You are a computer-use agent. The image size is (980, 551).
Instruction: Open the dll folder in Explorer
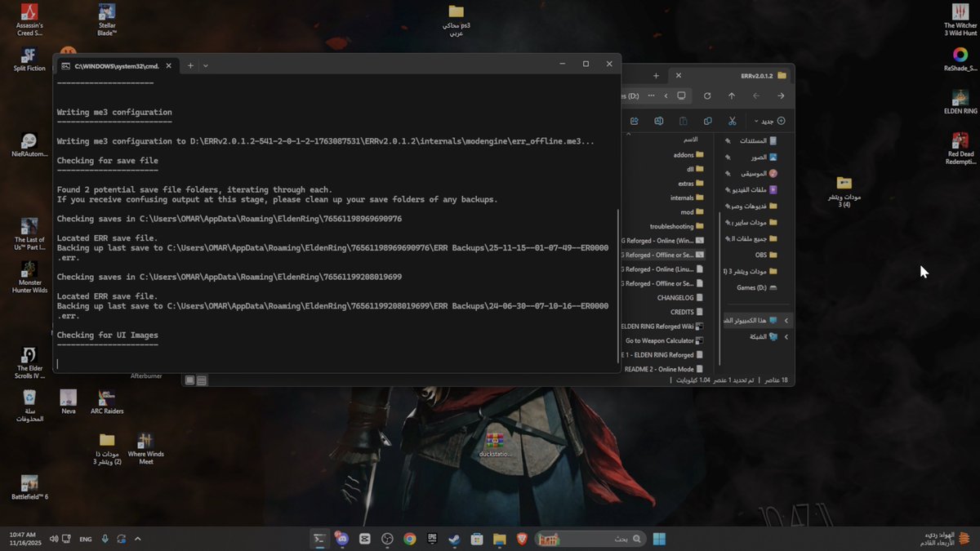click(x=694, y=169)
